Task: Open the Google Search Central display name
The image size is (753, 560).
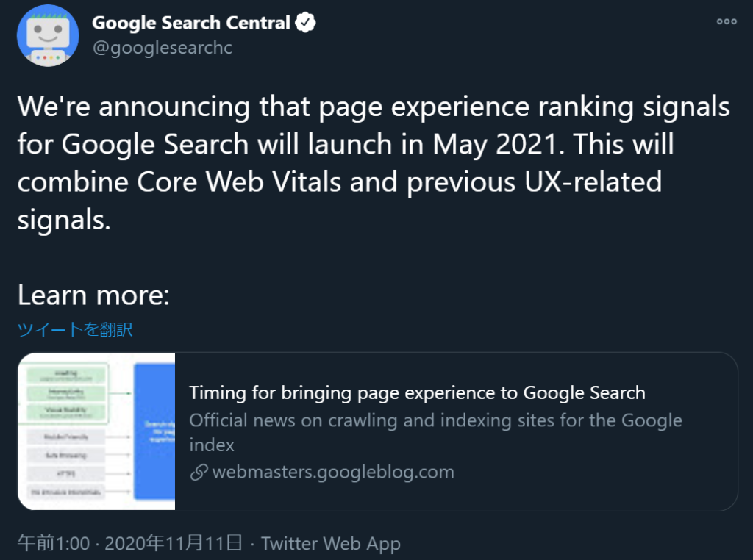Action: (x=190, y=23)
